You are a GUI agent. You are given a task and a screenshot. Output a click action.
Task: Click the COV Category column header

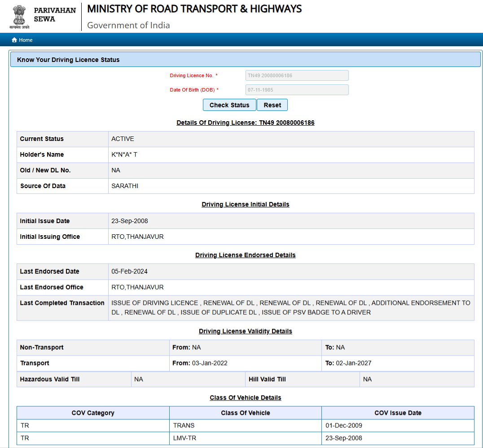pyautogui.click(x=93, y=413)
